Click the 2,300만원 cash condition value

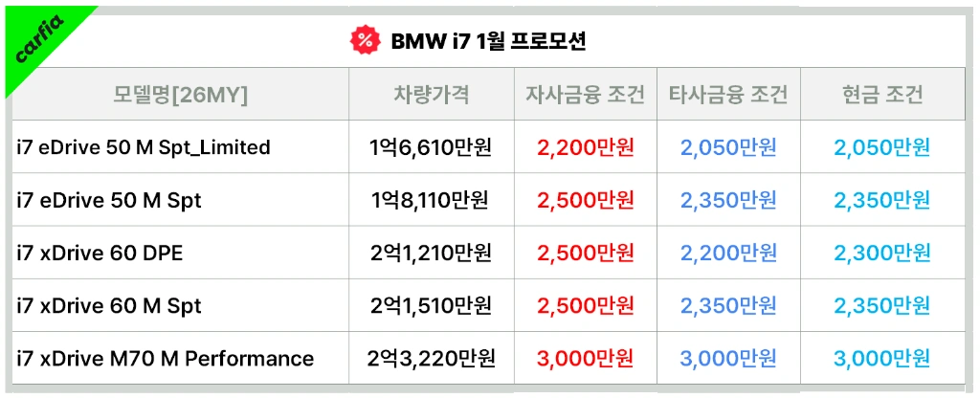881,253
